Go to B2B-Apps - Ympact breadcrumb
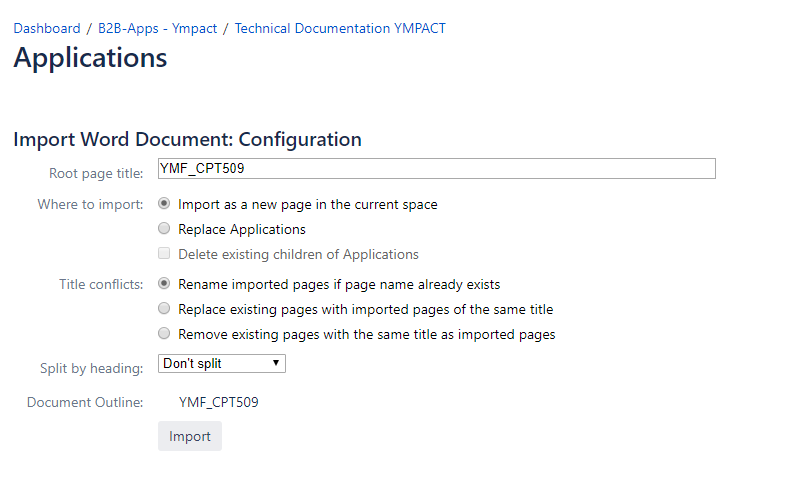 [x=157, y=28]
